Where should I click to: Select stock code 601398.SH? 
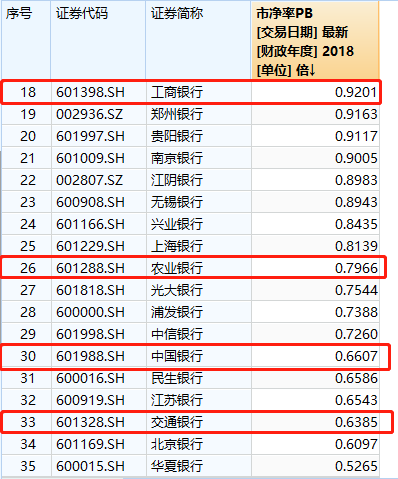coord(90,92)
